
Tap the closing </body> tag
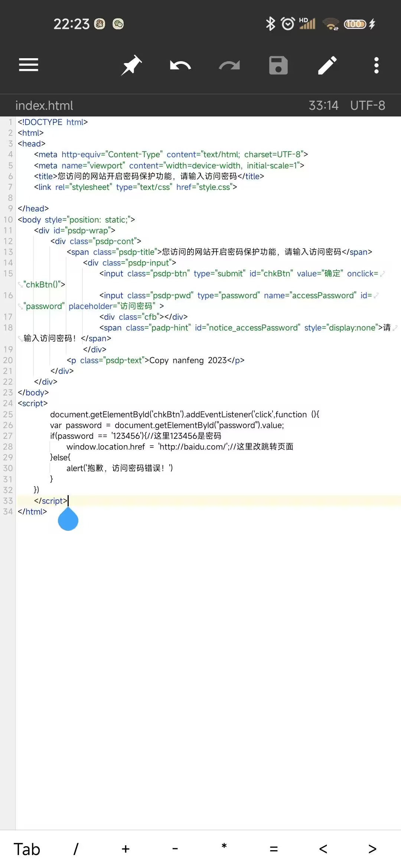[x=33, y=392]
